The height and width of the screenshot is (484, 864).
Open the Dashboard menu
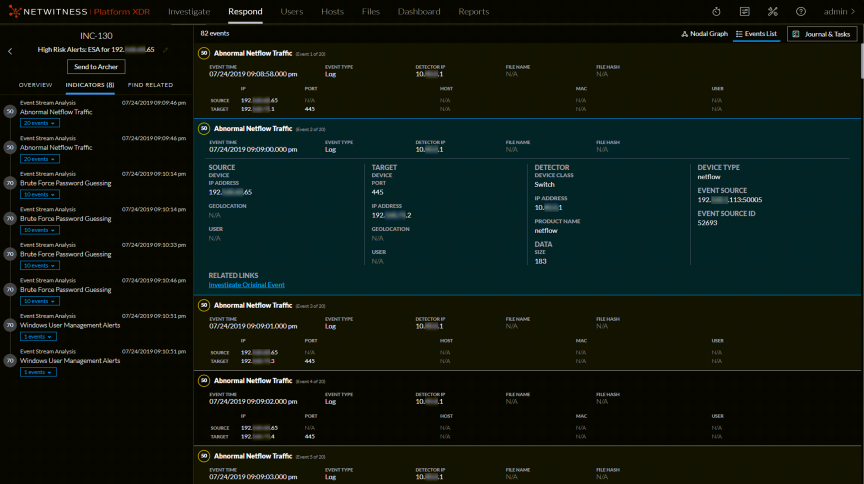point(419,12)
